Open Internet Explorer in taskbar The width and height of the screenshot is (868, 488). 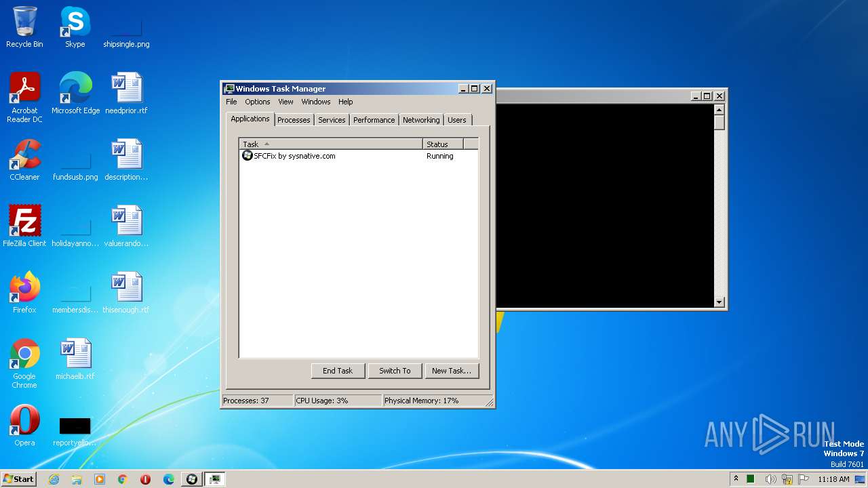click(54, 479)
